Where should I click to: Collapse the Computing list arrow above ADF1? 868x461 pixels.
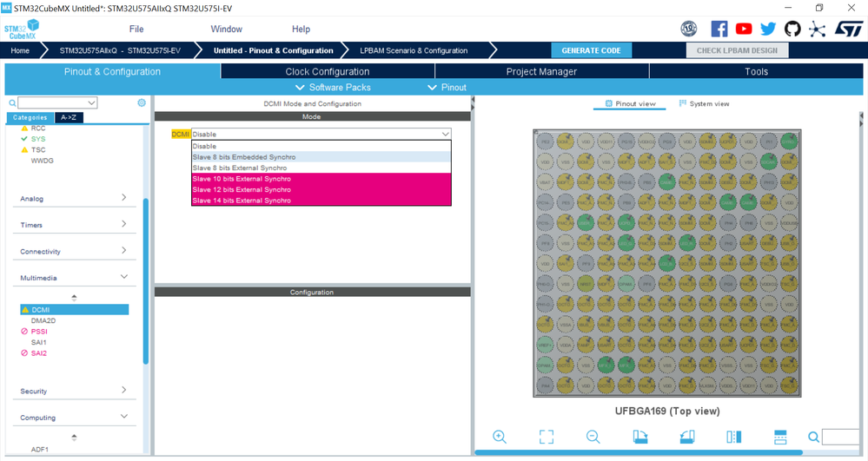click(74, 438)
